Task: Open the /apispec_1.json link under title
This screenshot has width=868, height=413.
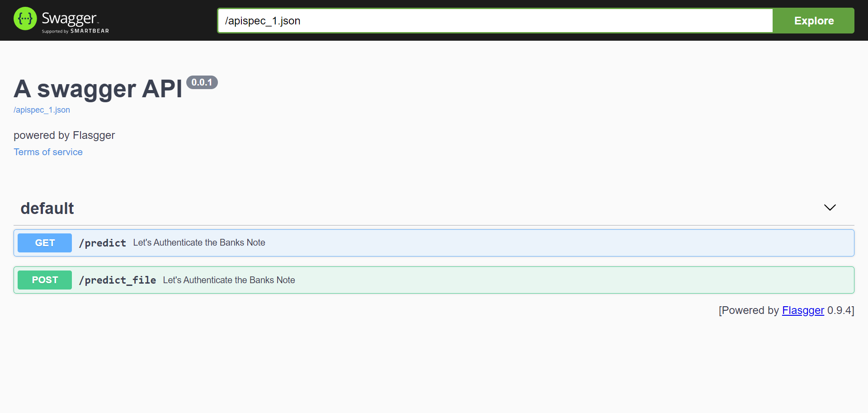Action: (42, 110)
